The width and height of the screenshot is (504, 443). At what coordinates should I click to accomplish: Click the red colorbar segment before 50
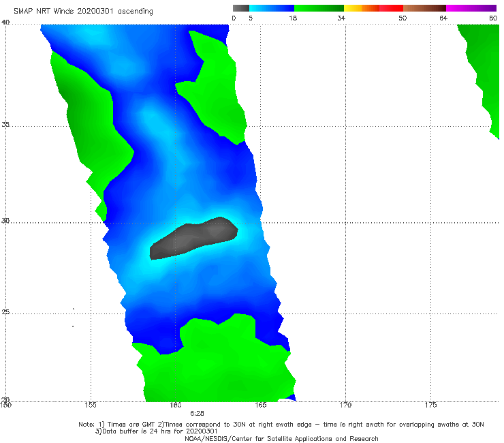coord(391,8)
